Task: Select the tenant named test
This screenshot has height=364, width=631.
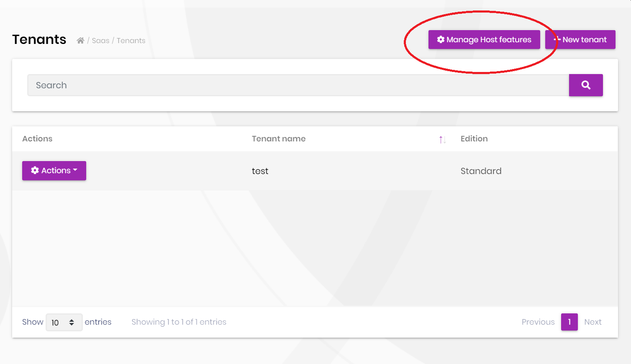Action: [x=260, y=171]
